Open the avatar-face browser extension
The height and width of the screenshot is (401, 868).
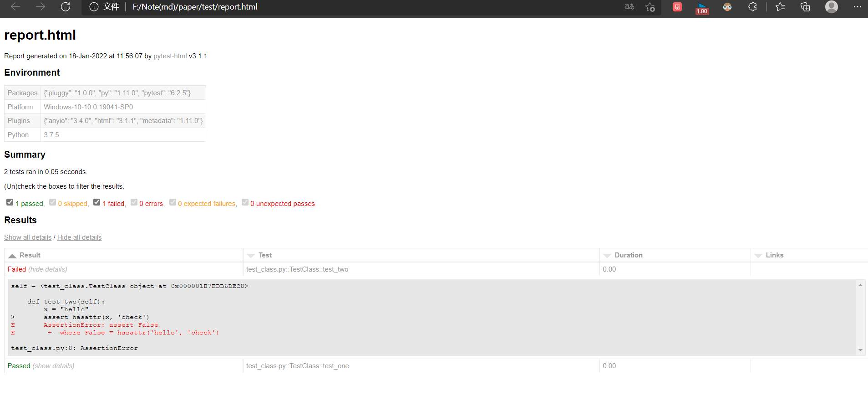click(727, 7)
